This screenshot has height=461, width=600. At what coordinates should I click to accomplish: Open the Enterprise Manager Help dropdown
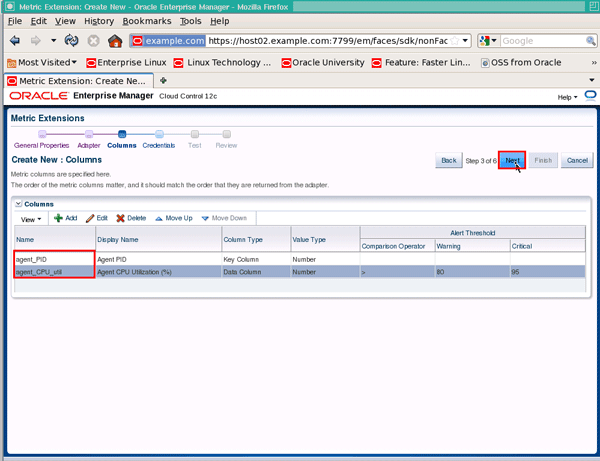pos(567,97)
